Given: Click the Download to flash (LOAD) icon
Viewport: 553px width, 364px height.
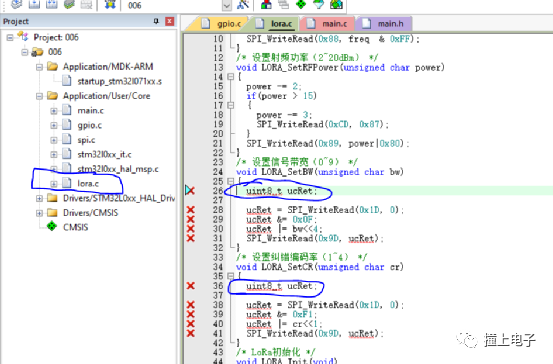Looking at the screenshot, I should 110,4.
